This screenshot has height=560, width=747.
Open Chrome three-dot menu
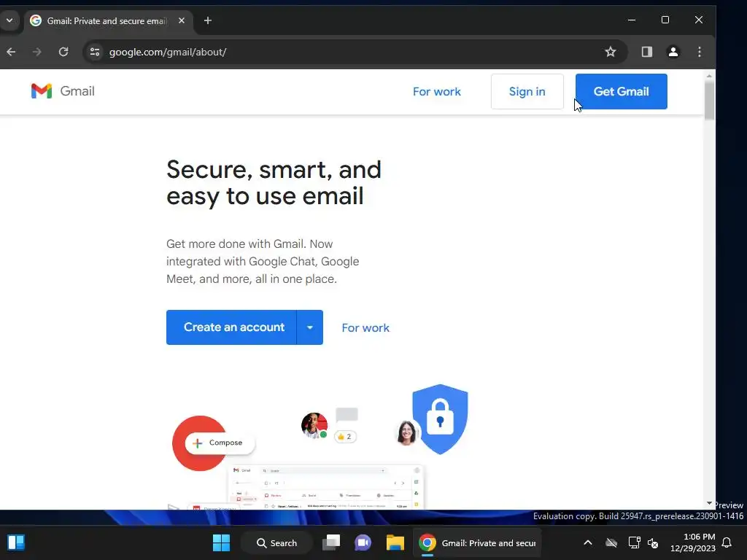tap(700, 52)
